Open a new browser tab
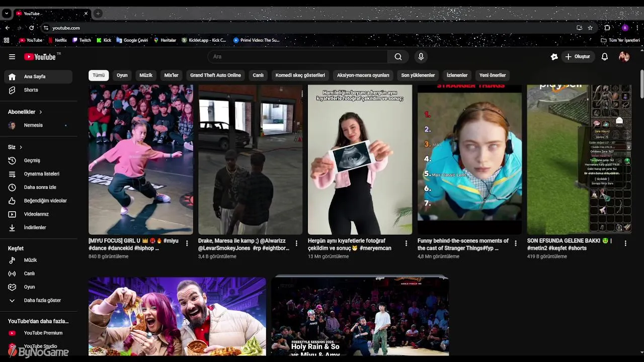The height and width of the screenshot is (362, 644). 98,14
